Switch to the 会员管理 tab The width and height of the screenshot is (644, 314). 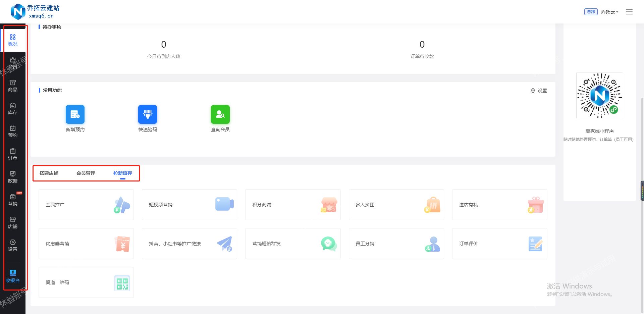click(86, 173)
